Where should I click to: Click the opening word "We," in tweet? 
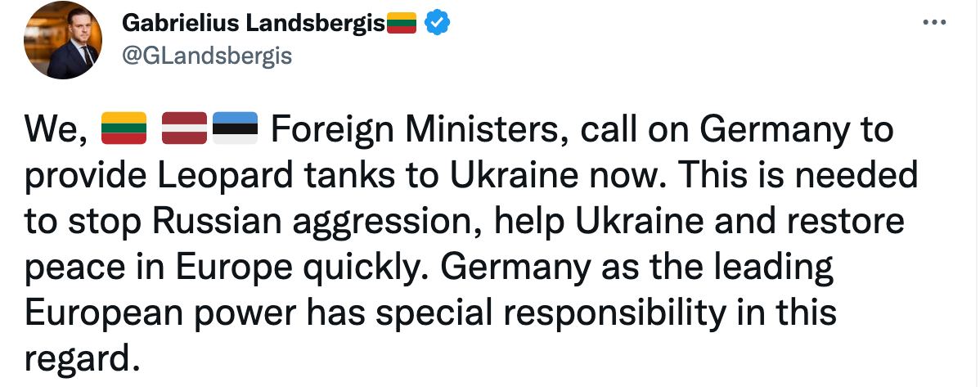[55, 131]
